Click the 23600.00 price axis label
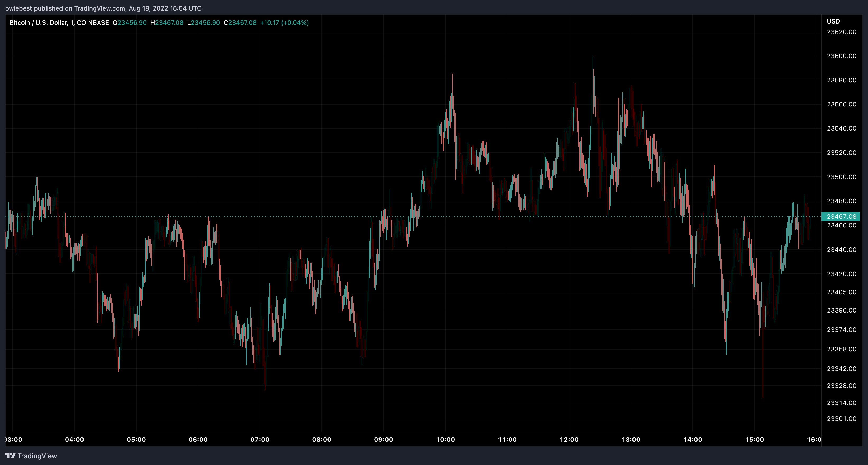Viewport: 868px width, 465px height. (841, 56)
